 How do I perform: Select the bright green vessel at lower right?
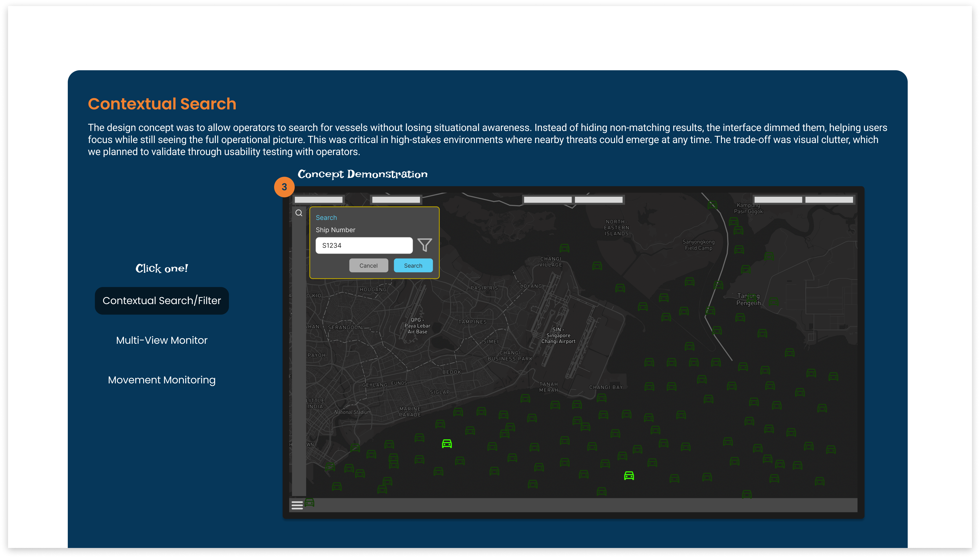point(629,476)
